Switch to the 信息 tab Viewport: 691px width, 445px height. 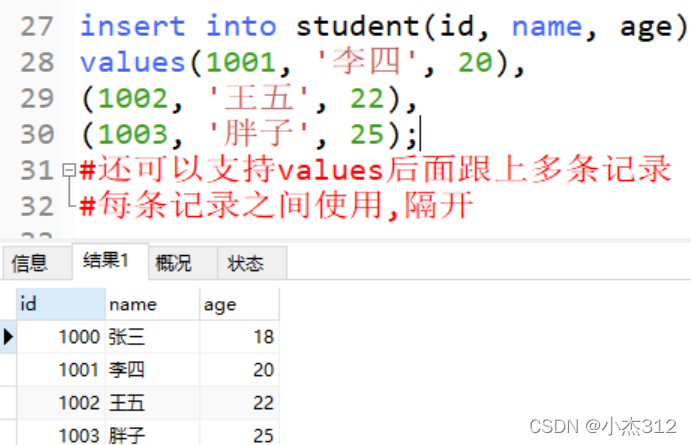tap(36, 263)
